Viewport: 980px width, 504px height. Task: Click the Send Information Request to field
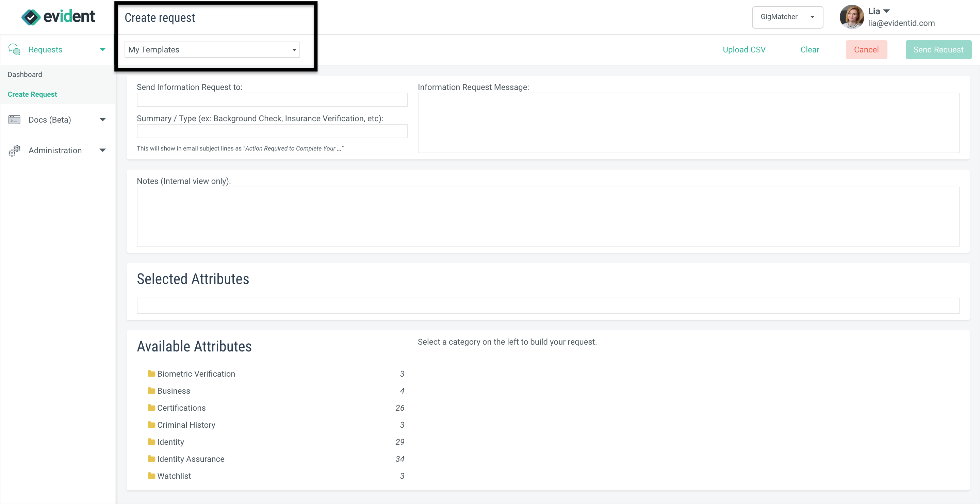(272, 100)
